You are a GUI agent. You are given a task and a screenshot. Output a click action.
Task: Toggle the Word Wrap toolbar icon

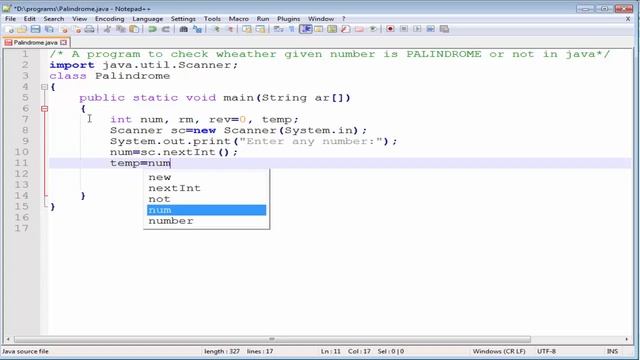[278, 29]
